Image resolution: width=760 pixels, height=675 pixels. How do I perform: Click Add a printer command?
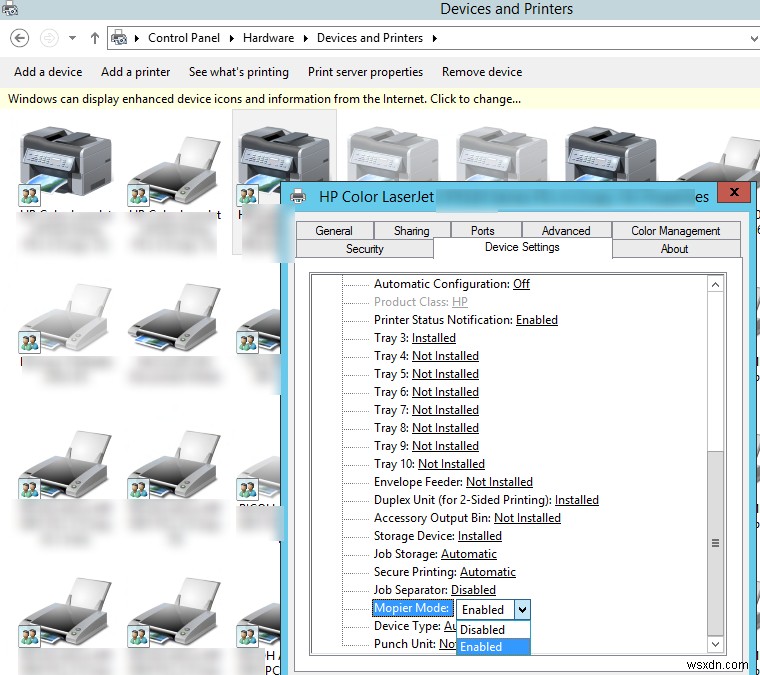pos(135,72)
